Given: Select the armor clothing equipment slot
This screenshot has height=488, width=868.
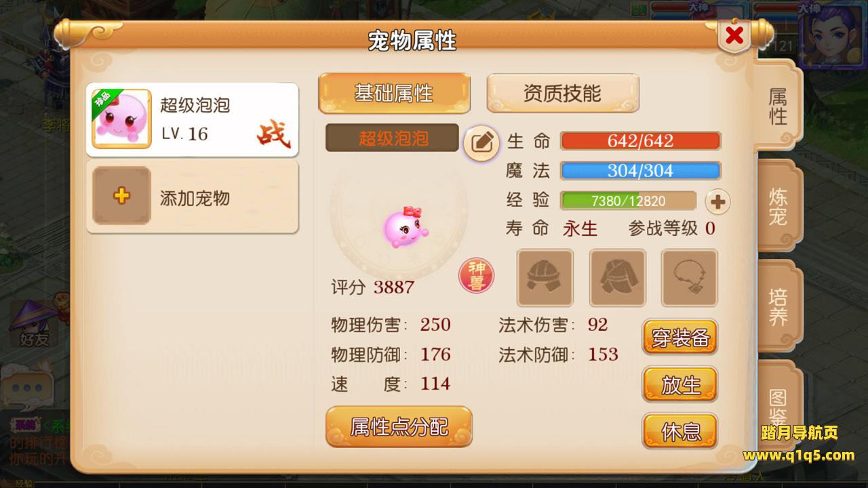Looking at the screenshot, I should [617, 278].
